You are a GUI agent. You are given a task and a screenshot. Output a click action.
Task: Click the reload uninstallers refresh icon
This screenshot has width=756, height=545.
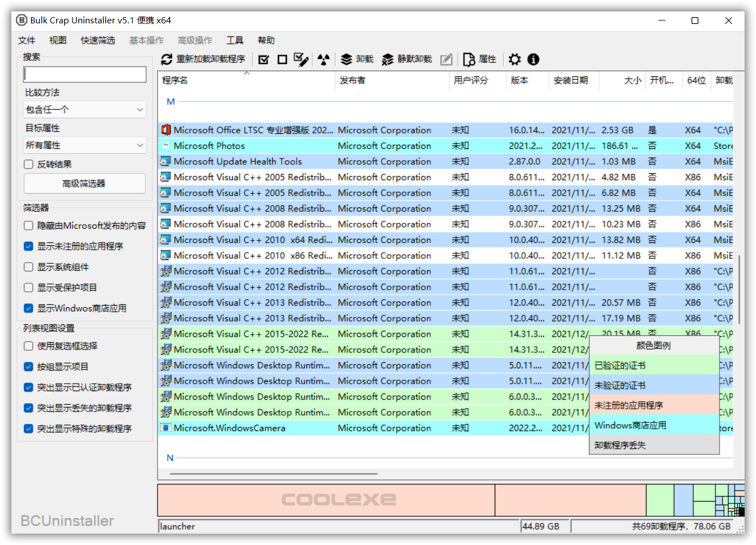point(167,59)
